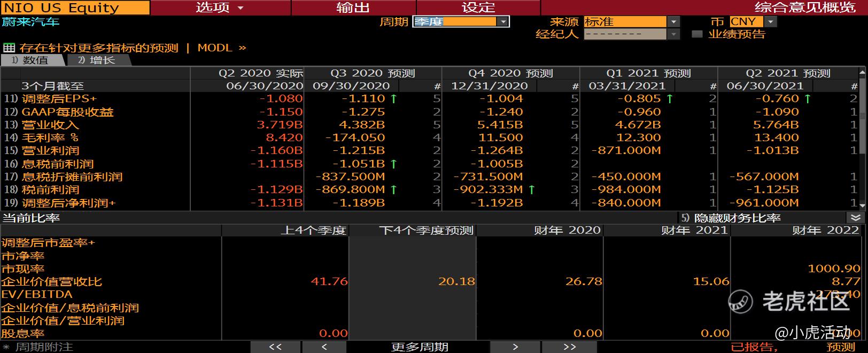Viewport: 868px width, 353px height.
Task: Go to the first period with <<
Action: 275,347
